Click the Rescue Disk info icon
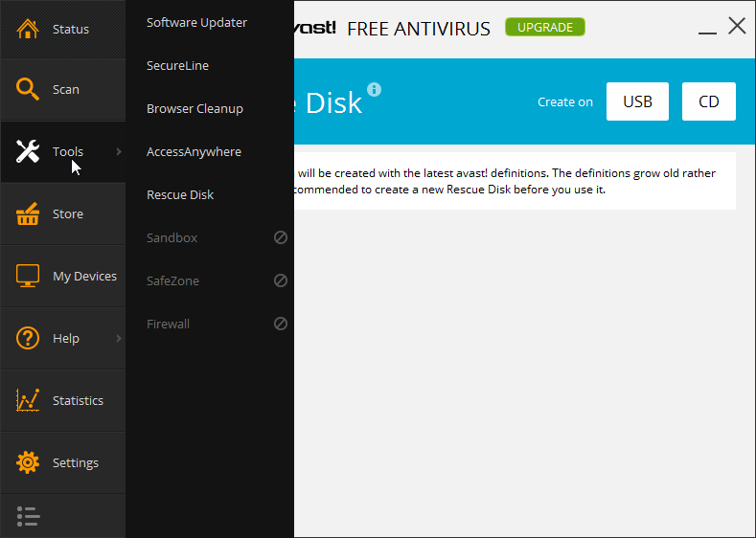Image resolution: width=756 pixels, height=538 pixels. point(374,90)
